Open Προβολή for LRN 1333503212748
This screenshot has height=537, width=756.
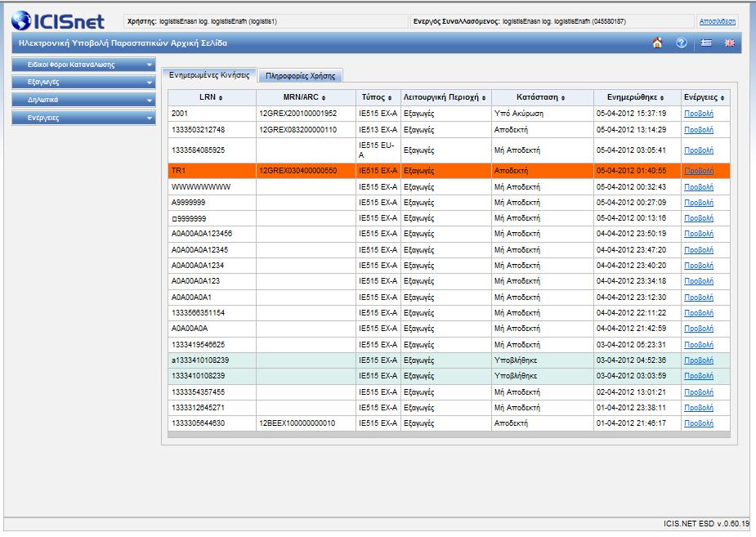[699, 130]
